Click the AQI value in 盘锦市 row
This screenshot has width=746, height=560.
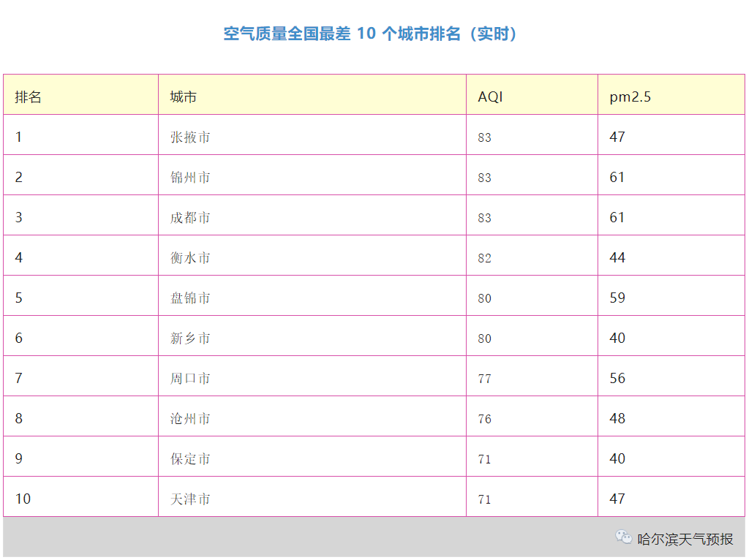[x=484, y=298]
